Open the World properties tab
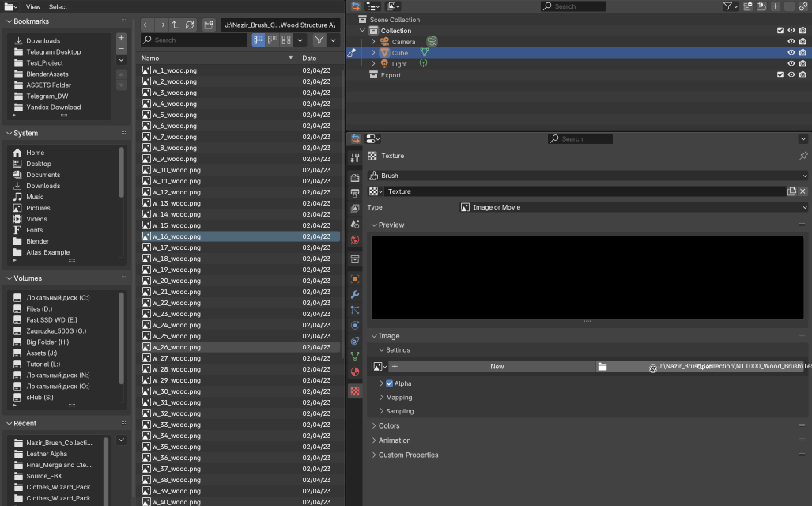Screen dimensions: 812x506 coord(355,240)
